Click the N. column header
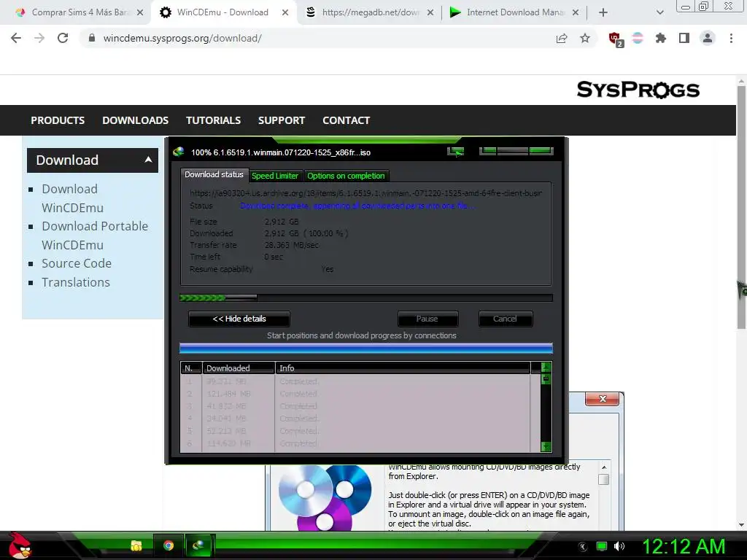Viewport: 747px width, 560px height. [x=191, y=368]
